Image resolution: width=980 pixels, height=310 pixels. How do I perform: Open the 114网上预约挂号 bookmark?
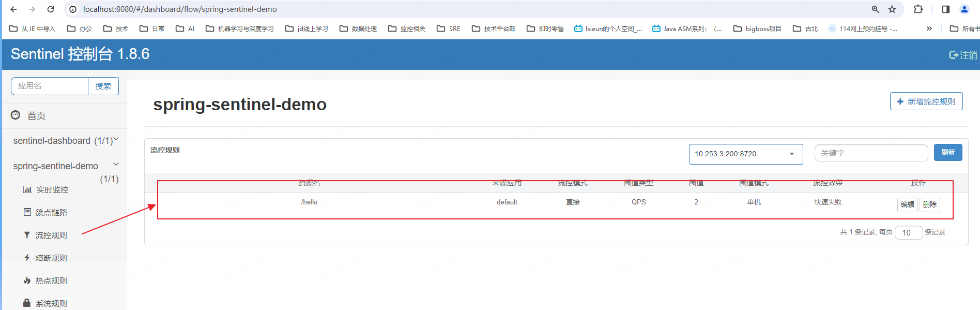[862, 28]
